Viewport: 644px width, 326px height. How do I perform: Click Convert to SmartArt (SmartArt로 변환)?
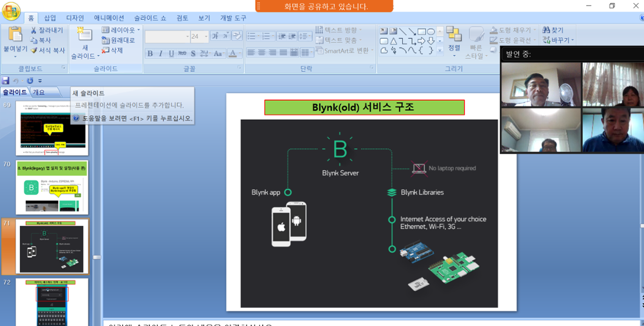pos(344,51)
